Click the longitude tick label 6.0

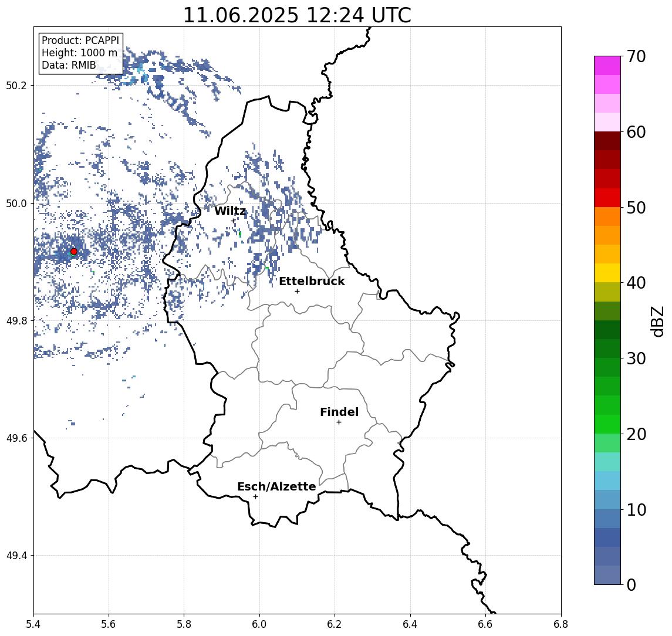(x=259, y=624)
